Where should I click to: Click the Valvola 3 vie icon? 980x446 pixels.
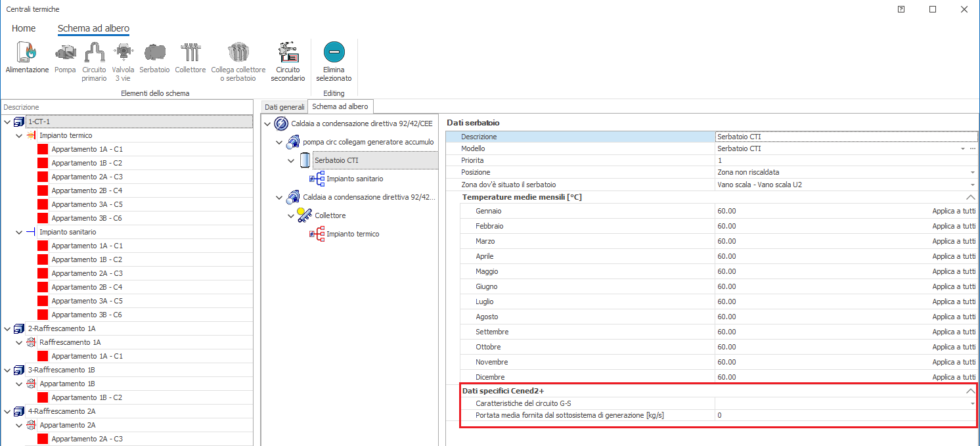123,54
